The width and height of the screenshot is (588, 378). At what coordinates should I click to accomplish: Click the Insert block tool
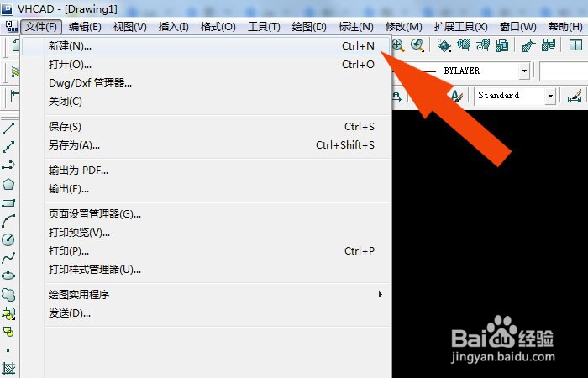coord(8,313)
